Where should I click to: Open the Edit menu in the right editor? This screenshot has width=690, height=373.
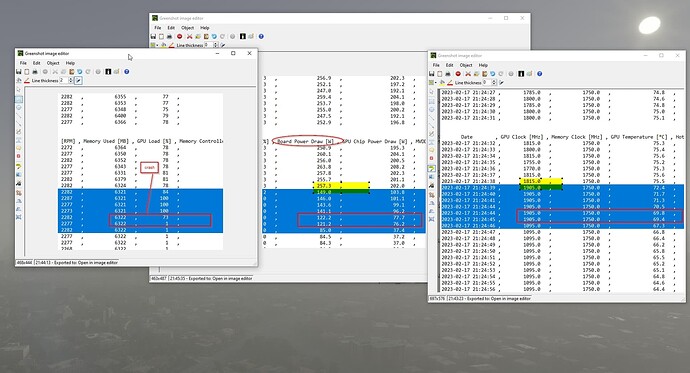coord(449,65)
